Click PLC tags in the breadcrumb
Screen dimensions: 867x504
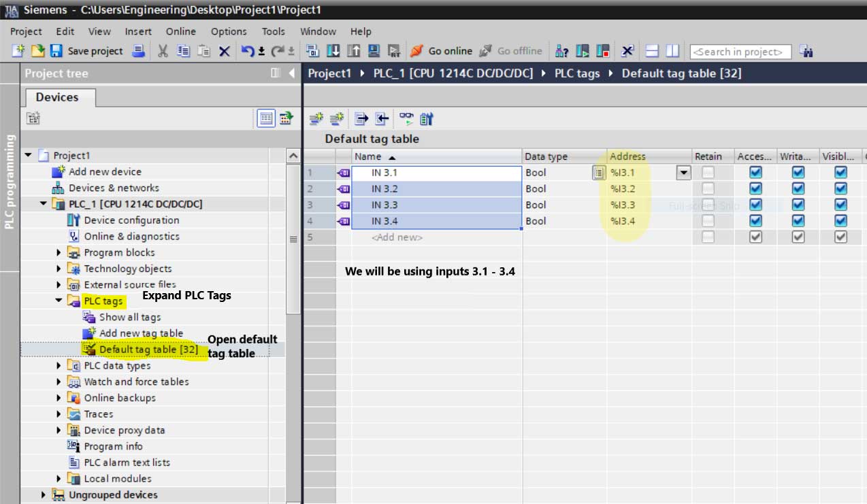[577, 73]
